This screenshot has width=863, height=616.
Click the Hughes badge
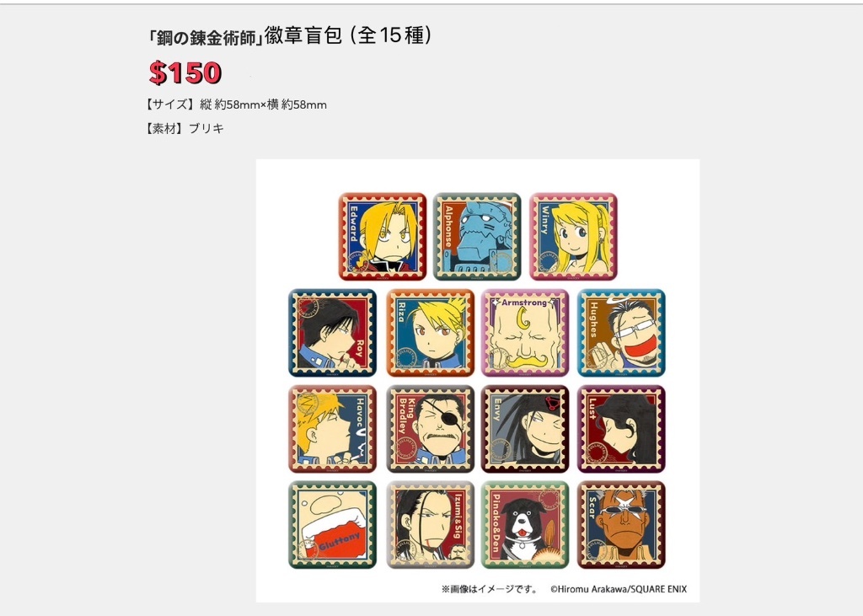click(621, 333)
